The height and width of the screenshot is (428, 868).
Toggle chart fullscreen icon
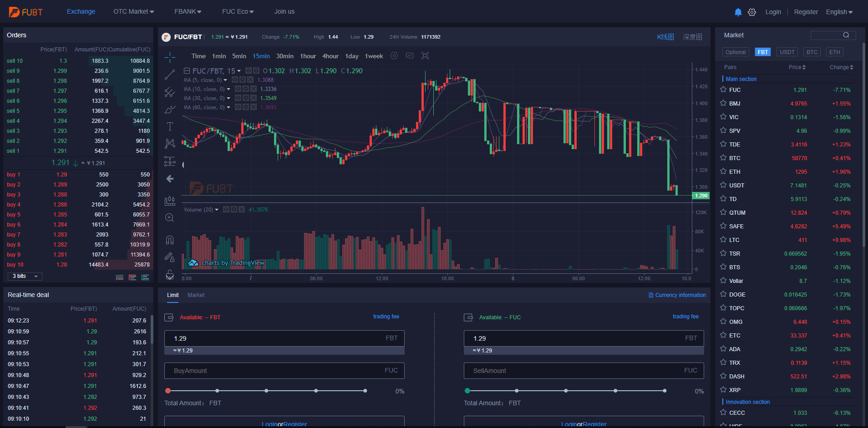pyautogui.click(x=425, y=55)
